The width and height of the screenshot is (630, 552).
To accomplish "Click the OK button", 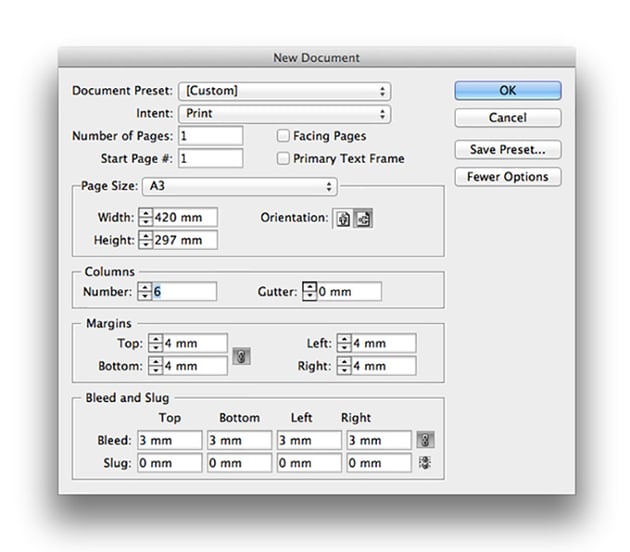I will tap(508, 90).
